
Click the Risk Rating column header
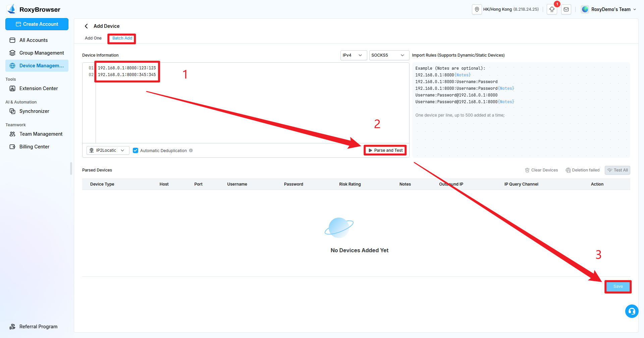click(x=350, y=184)
